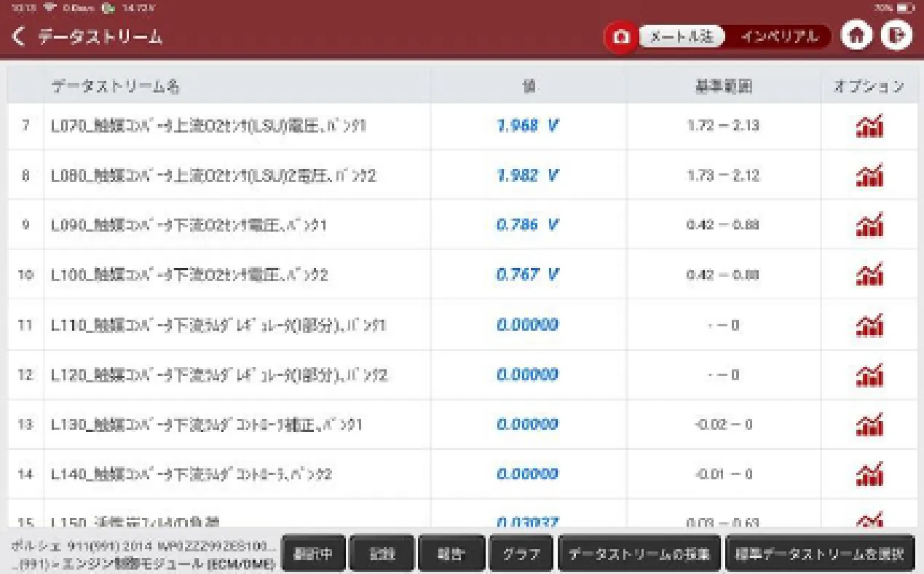Click the データストリーム名 column header

115,86
